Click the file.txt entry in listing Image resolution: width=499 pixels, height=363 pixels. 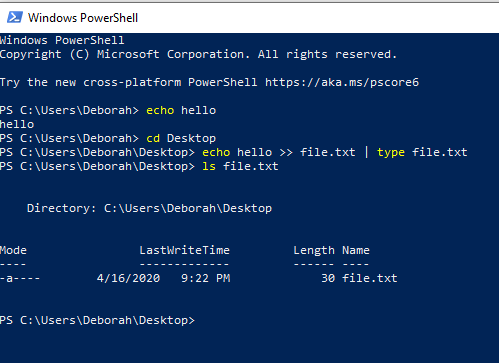coord(370,278)
